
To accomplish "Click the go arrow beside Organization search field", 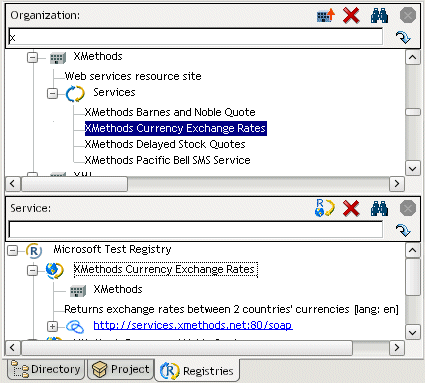I will pos(403,37).
